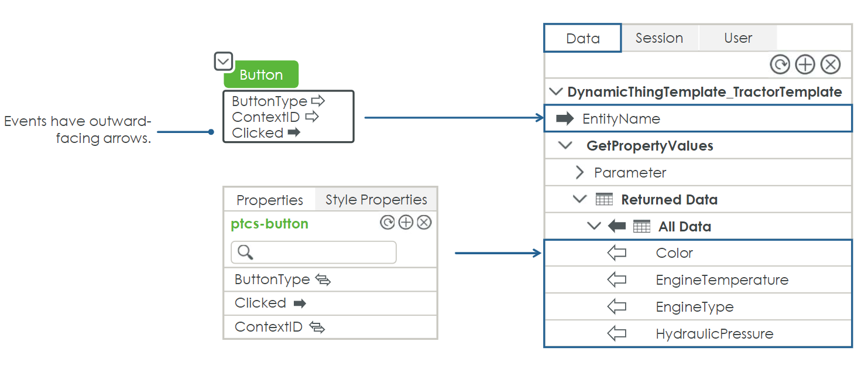Click the refresh icon in the Data panel
The height and width of the screenshot is (365, 868).
coord(780,64)
